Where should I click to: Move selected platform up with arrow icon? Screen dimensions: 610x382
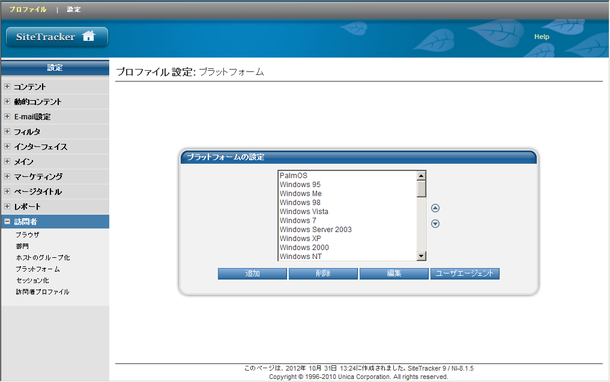pos(435,208)
